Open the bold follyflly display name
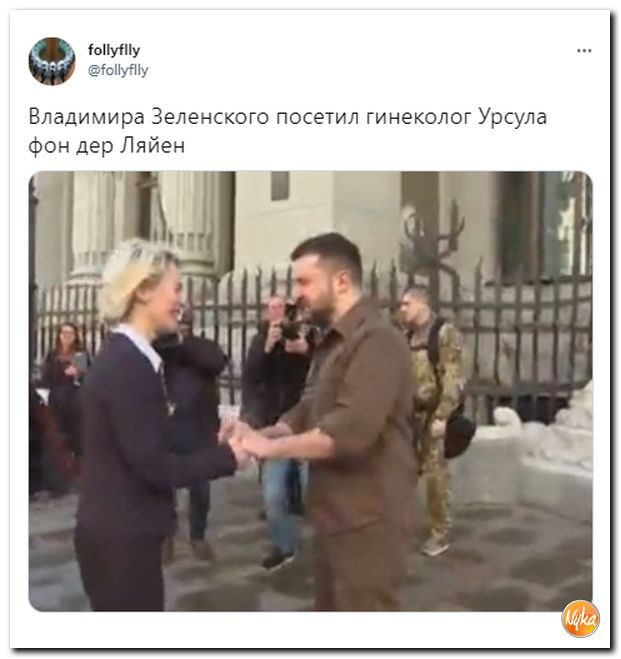This screenshot has width=621, height=659. [x=114, y=50]
